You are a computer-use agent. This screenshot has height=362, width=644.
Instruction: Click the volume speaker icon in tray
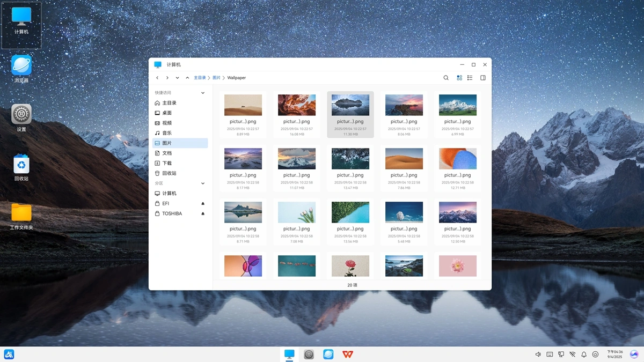coord(538,354)
